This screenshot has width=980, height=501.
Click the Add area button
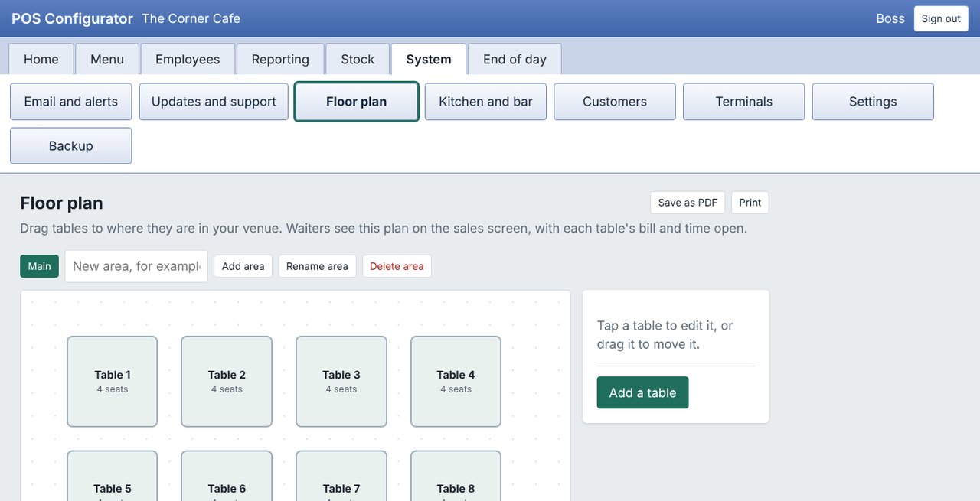pyautogui.click(x=243, y=266)
